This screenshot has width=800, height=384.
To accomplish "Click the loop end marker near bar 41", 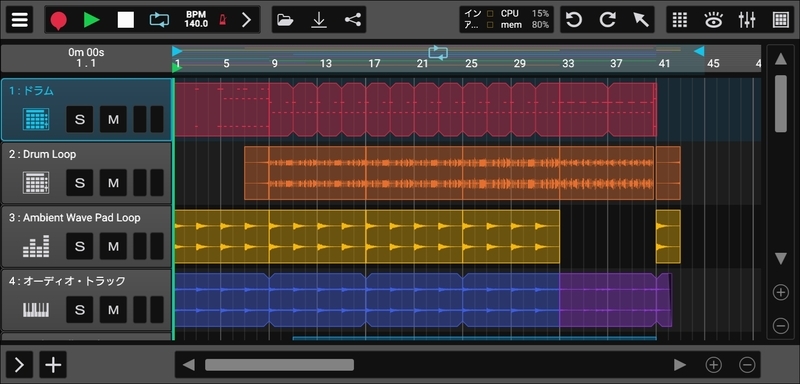I will click(x=699, y=51).
